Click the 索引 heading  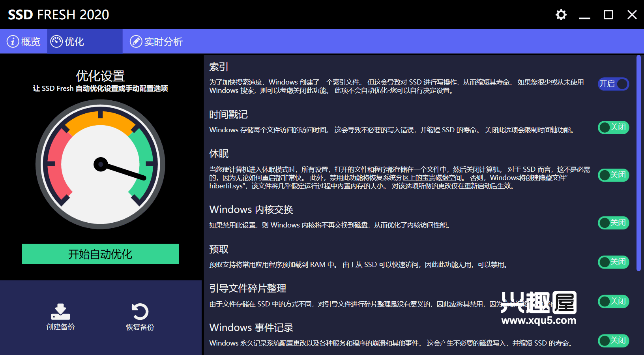(x=219, y=67)
